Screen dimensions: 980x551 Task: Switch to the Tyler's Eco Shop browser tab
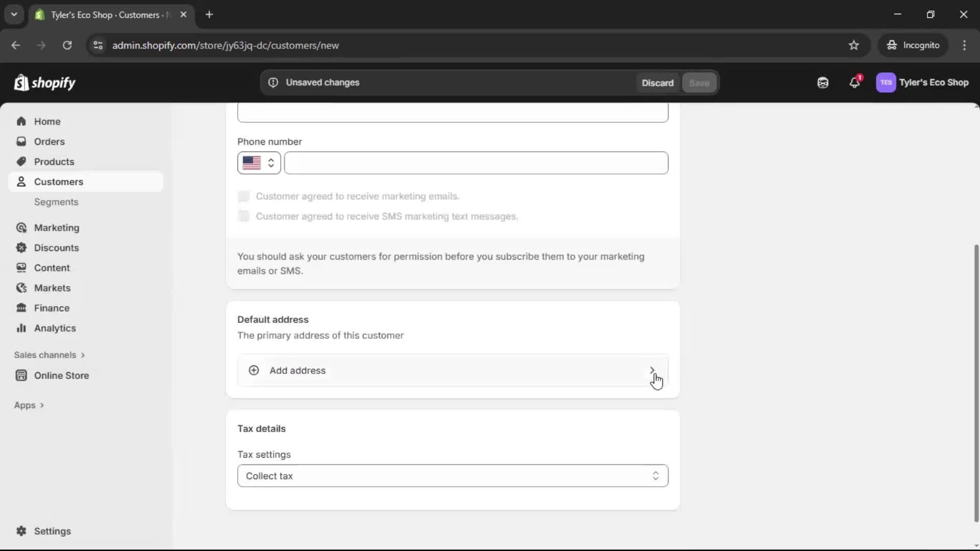(x=102, y=15)
